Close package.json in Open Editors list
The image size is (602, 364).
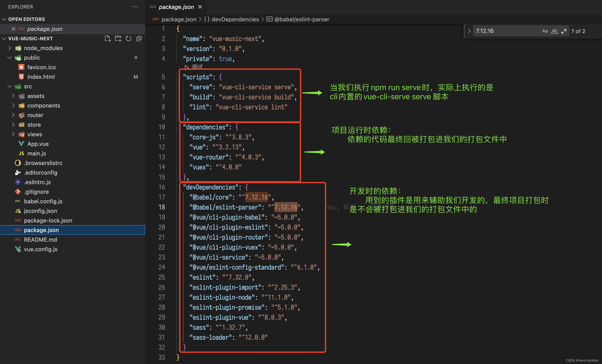click(x=14, y=29)
